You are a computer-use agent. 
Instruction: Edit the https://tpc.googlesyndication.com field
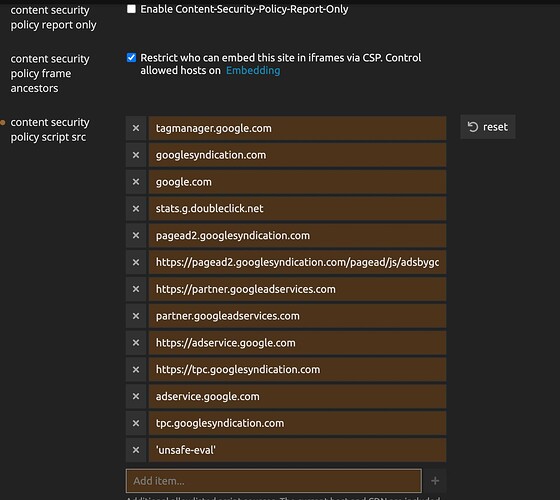298,369
